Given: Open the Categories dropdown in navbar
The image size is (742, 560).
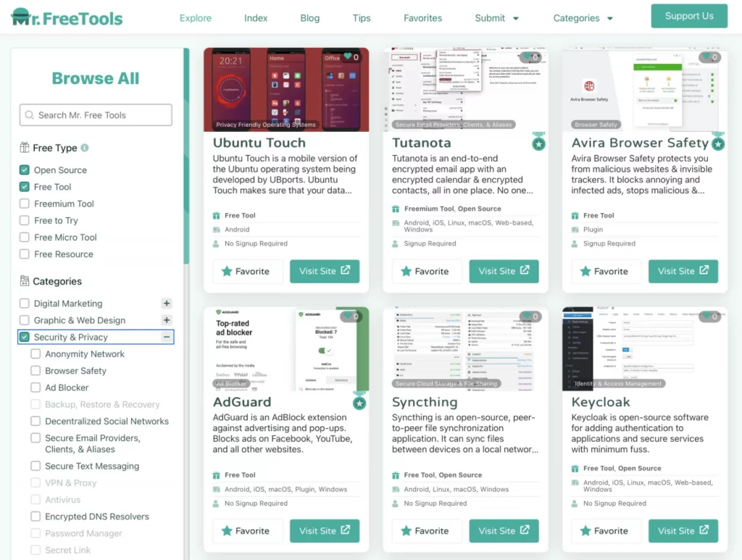Looking at the screenshot, I should 583,18.
